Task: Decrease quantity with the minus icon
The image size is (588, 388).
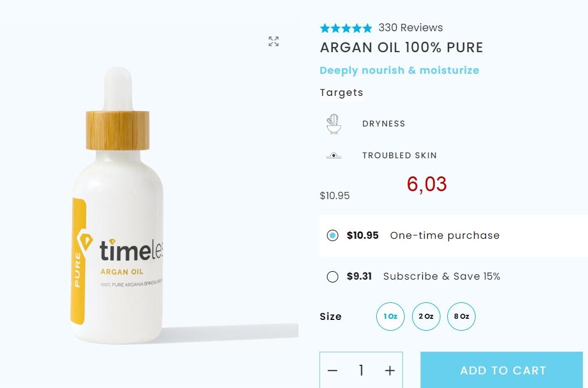Action: (x=332, y=371)
